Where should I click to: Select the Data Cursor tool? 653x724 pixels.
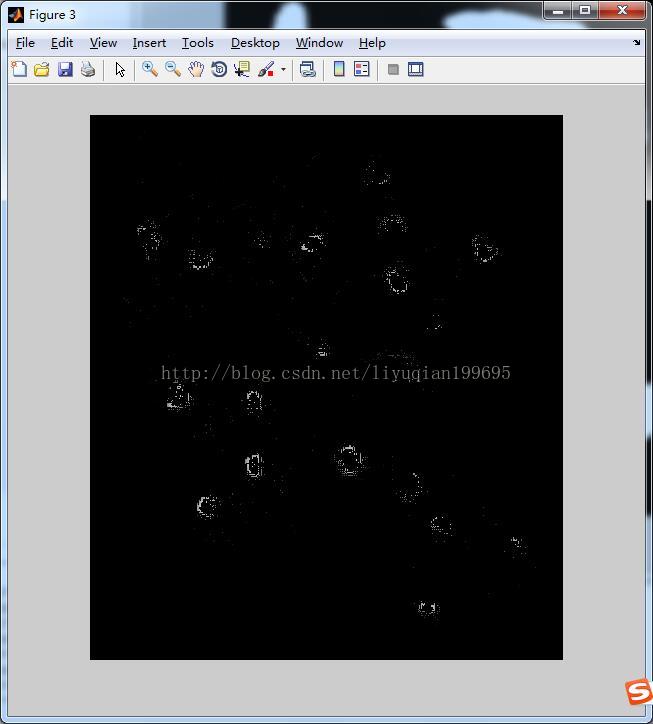pyautogui.click(x=242, y=69)
